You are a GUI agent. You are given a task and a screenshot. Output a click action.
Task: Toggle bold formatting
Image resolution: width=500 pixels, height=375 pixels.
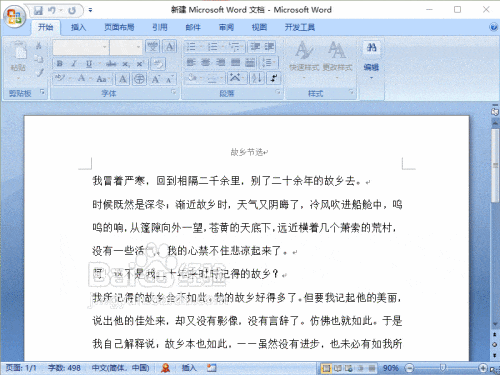[x=60, y=63]
